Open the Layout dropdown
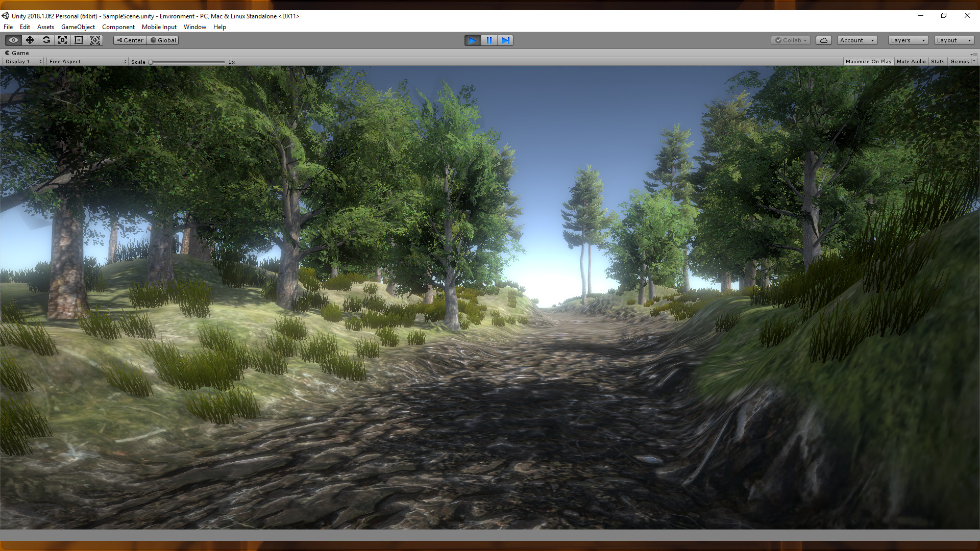This screenshot has height=551, width=980. [x=954, y=40]
